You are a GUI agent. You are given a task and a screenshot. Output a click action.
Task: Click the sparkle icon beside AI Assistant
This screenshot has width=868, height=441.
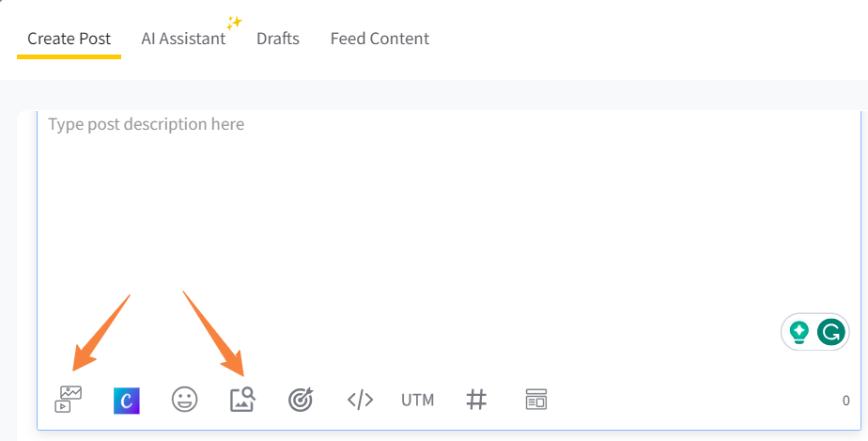pyautogui.click(x=234, y=23)
